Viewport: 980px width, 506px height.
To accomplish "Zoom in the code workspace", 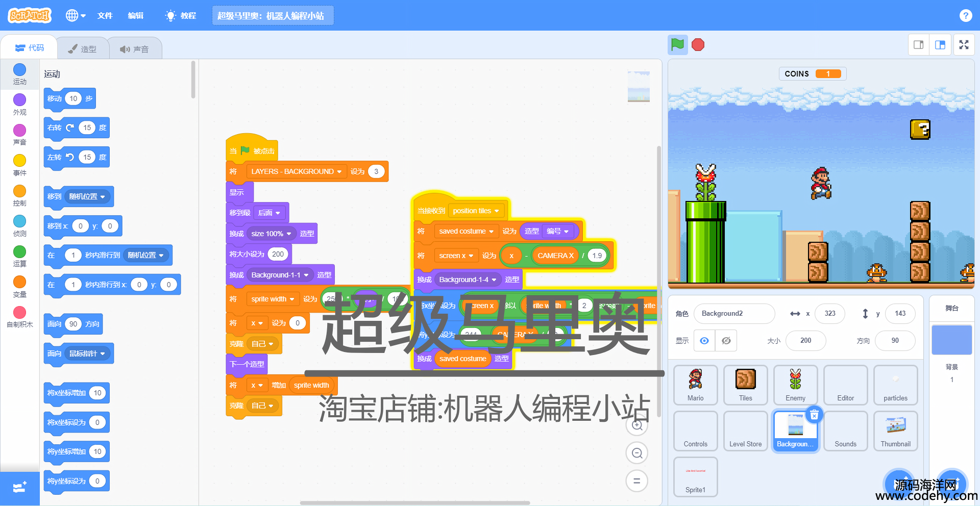I will (637, 425).
